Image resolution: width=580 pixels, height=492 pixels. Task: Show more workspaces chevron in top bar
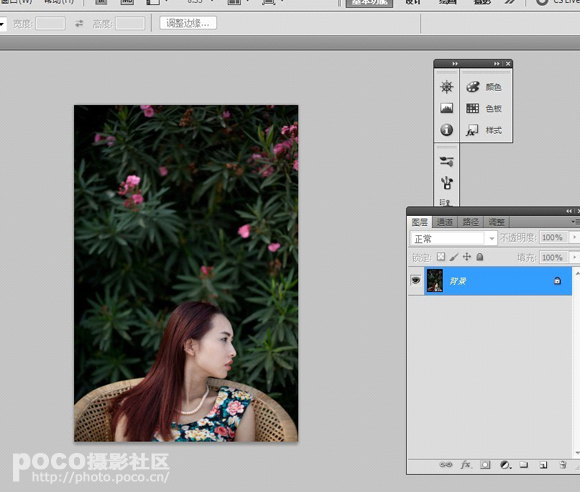click(510, 2)
